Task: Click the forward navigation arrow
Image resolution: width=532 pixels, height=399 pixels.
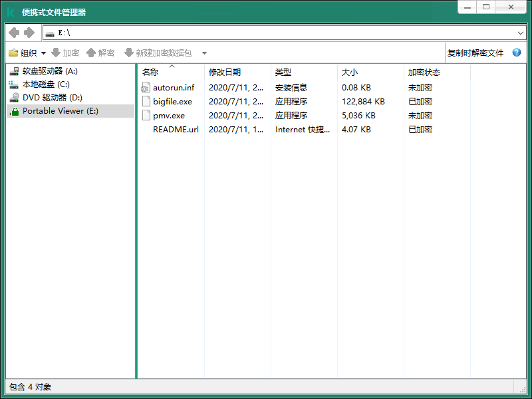Action: 29,33
